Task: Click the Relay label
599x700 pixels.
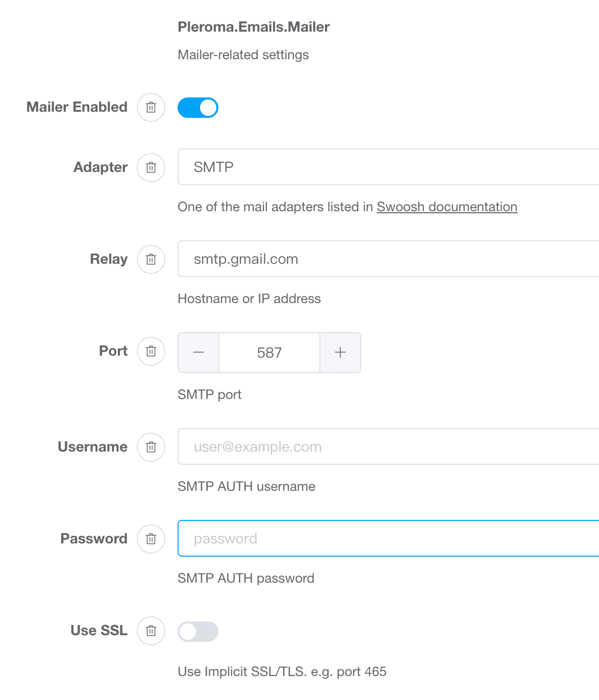Action: (109, 259)
